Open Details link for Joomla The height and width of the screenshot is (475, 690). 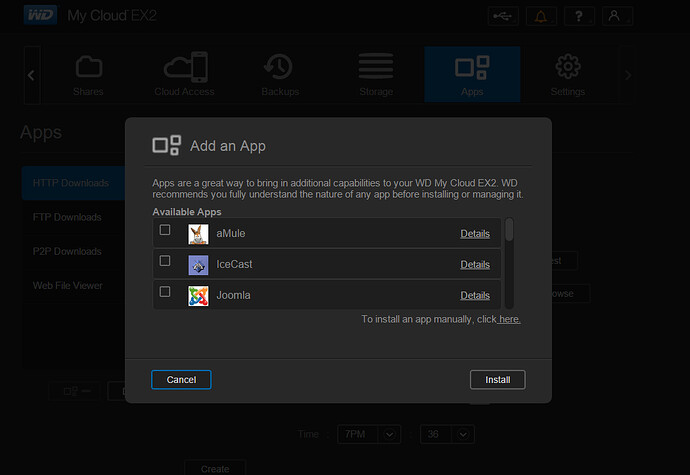pos(475,295)
